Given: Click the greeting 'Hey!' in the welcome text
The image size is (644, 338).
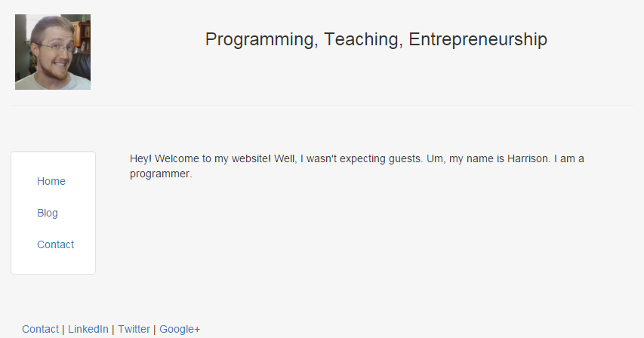Looking at the screenshot, I should click(x=141, y=158).
